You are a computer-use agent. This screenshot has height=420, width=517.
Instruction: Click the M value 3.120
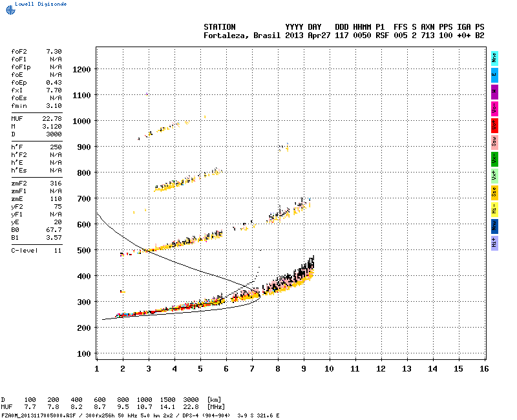tap(52, 127)
